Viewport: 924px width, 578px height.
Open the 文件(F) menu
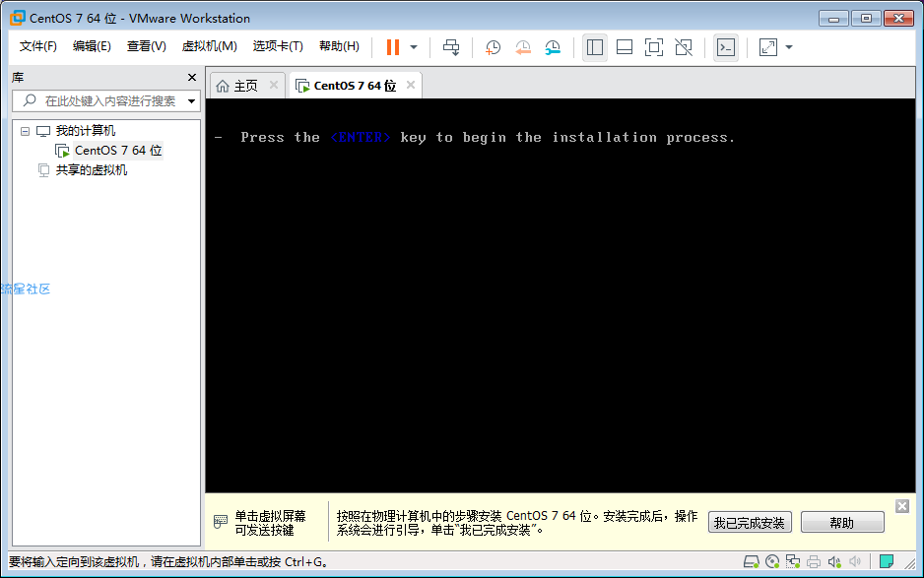tap(38, 46)
